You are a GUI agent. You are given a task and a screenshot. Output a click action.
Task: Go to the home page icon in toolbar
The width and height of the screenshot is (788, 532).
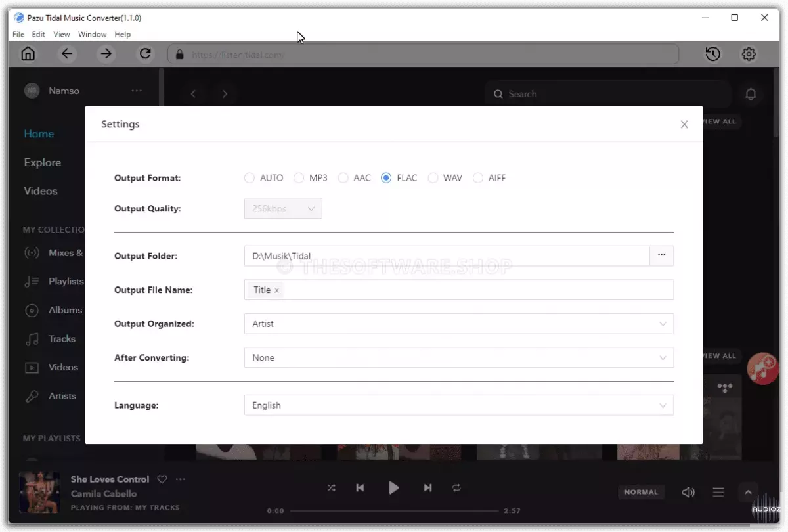[28, 54]
